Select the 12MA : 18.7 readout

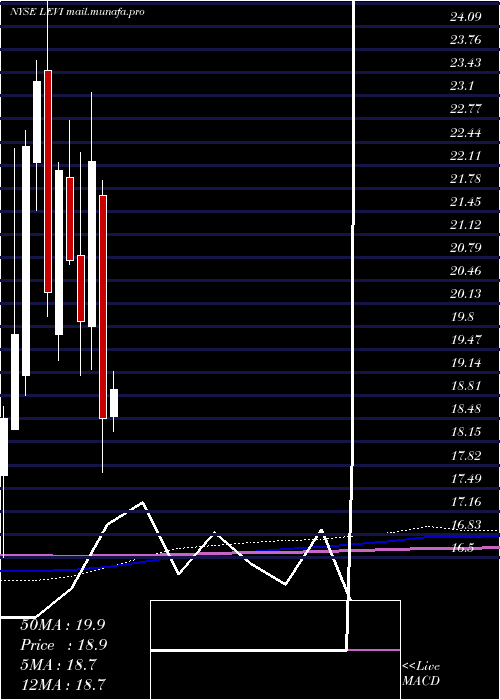click(x=63, y=684)
